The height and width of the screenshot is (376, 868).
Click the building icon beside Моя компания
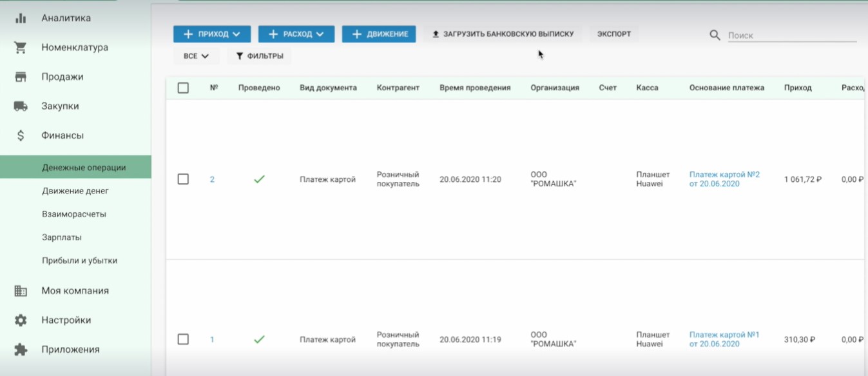(x=21, y=291)
